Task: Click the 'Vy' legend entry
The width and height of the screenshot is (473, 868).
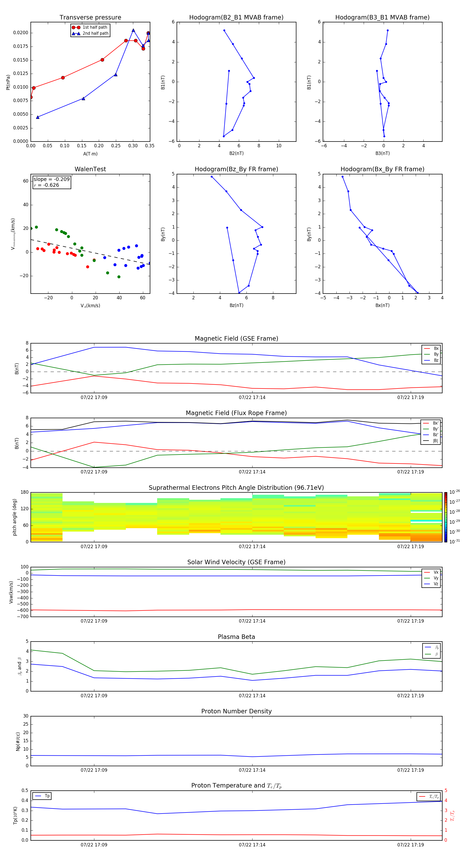Action: pyautogui.click(x=431, y=578)
